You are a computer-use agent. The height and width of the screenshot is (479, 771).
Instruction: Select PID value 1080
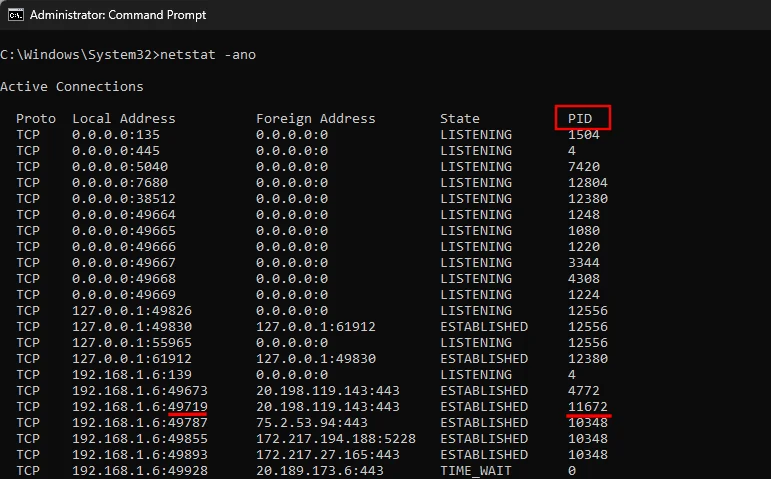click(x=584, y=231)
